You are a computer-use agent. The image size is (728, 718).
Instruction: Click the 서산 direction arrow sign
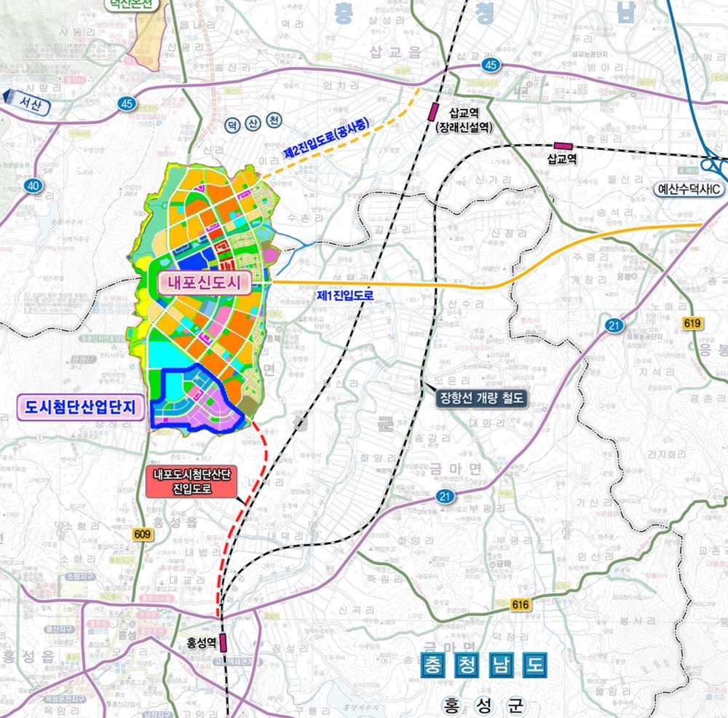pos(26,102)
